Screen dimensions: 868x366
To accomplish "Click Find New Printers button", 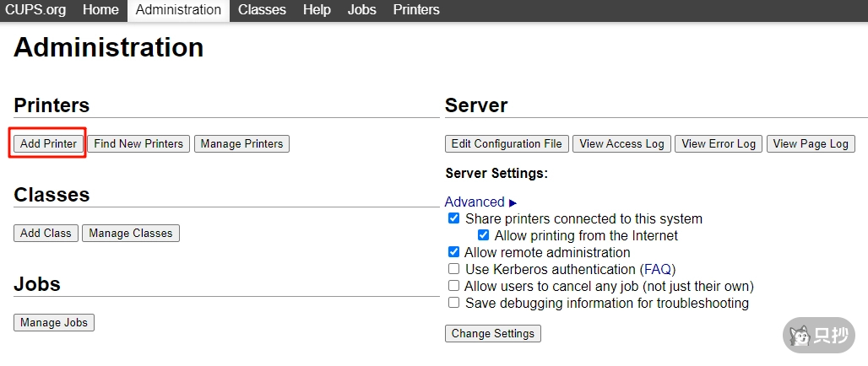I will pos(138,144).
